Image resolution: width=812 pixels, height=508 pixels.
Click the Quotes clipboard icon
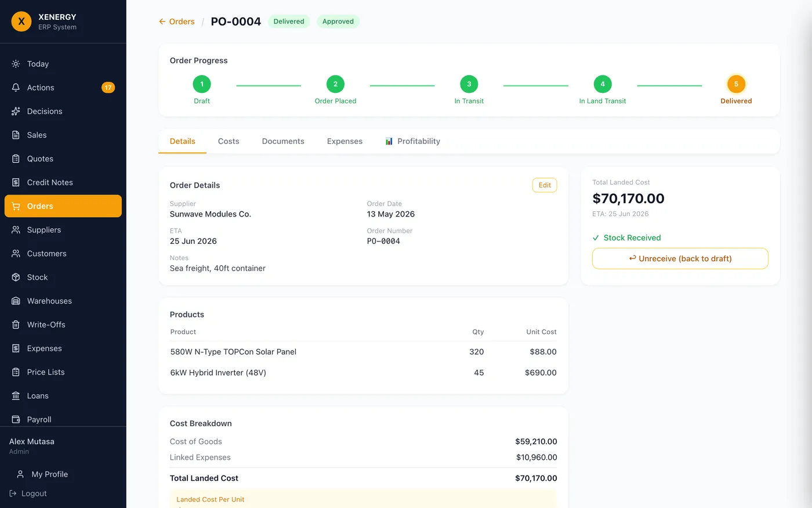16,159
